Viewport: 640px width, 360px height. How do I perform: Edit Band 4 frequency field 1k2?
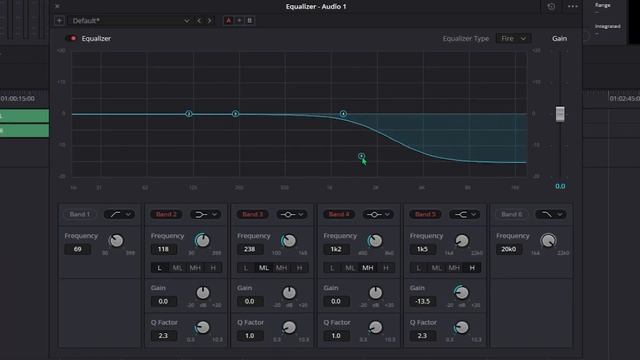tap(336, 249)
